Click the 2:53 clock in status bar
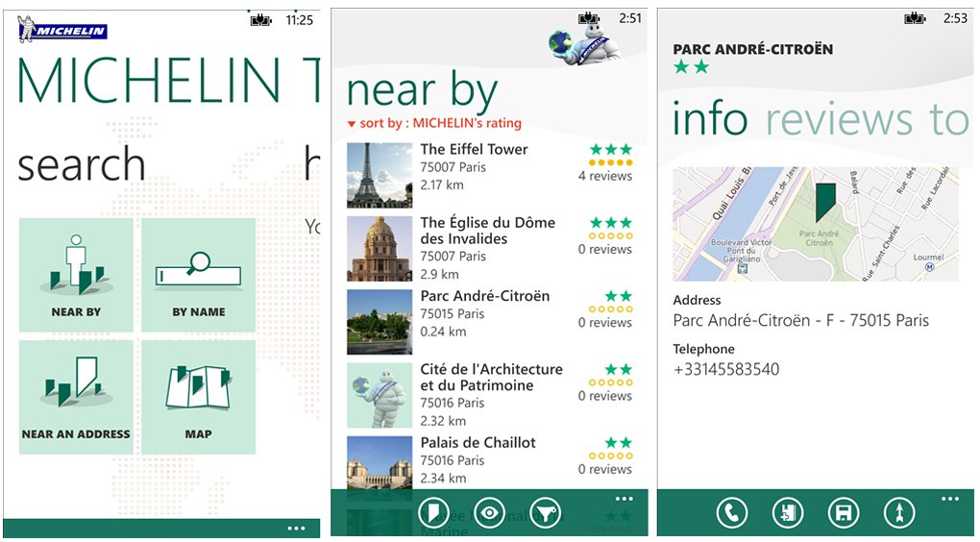980x542 pixels. pyautogui.click(x=955, y=19)
